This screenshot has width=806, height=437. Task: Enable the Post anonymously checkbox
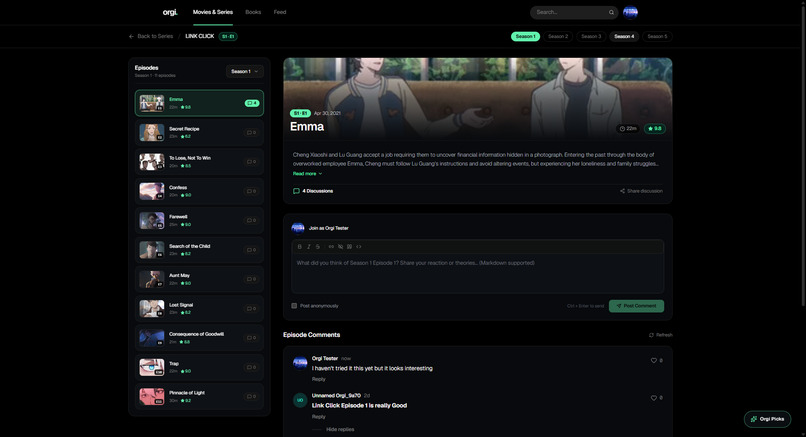[294, 306]
